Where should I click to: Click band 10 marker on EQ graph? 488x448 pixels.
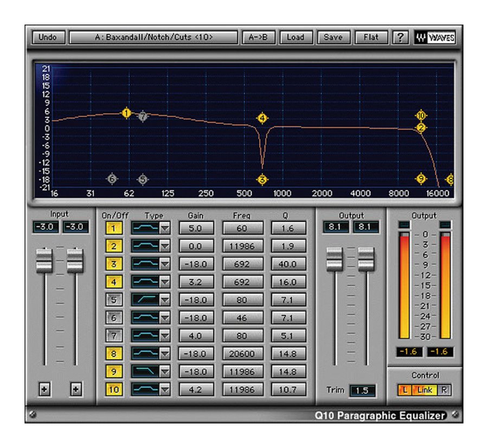421,116
